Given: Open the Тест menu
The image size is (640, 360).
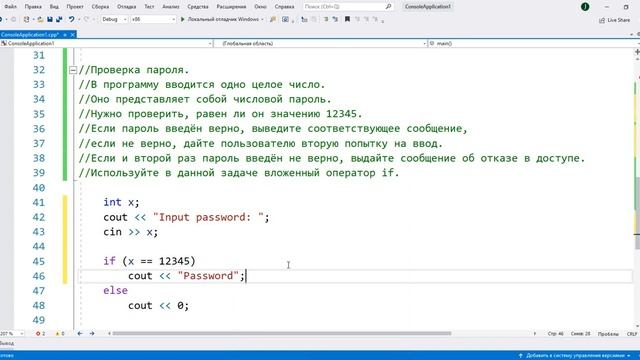Looking at the screenshot, I should pos(149,7).
